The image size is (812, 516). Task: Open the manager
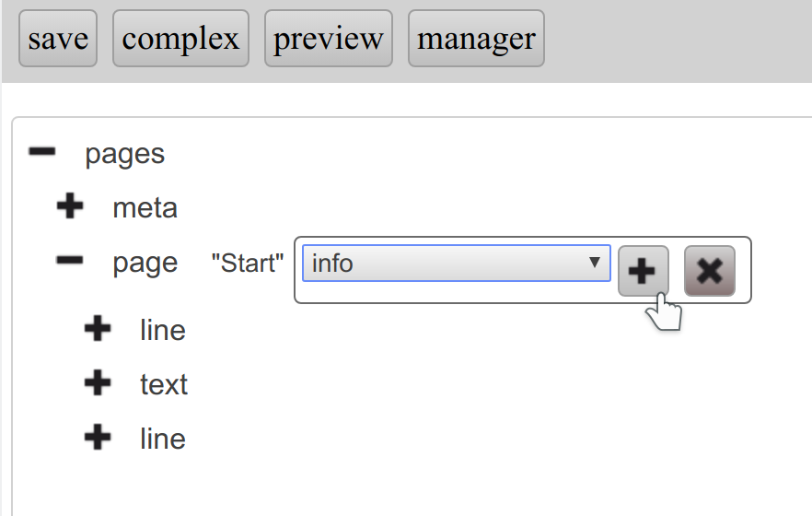tap(476, 39)
